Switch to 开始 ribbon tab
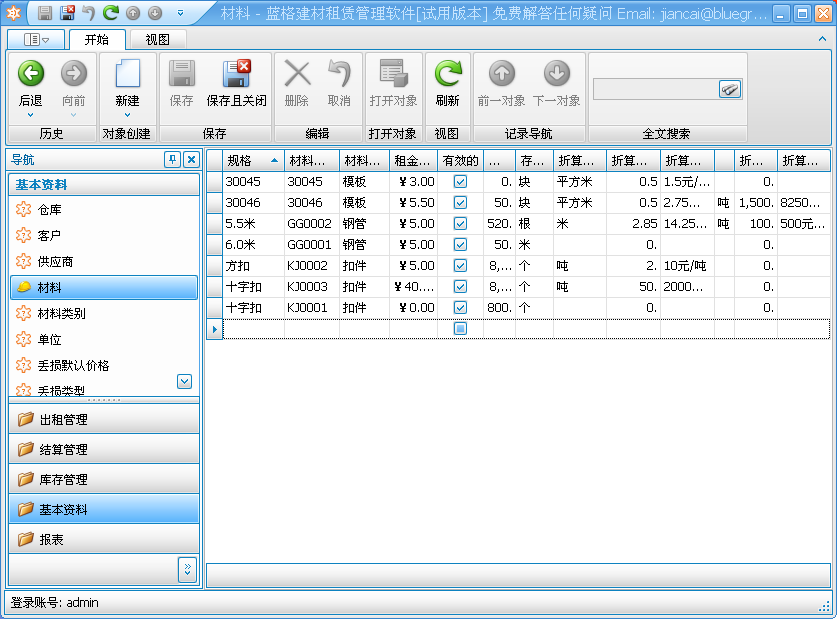This screenshot has height=619, width=837. (97, 39)
